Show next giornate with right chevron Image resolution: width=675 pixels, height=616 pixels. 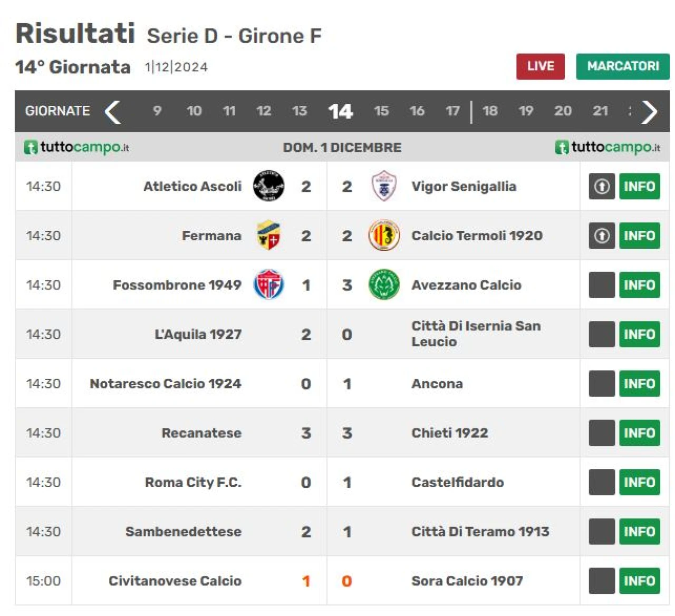pyautogui.click(x=649, y=112)
